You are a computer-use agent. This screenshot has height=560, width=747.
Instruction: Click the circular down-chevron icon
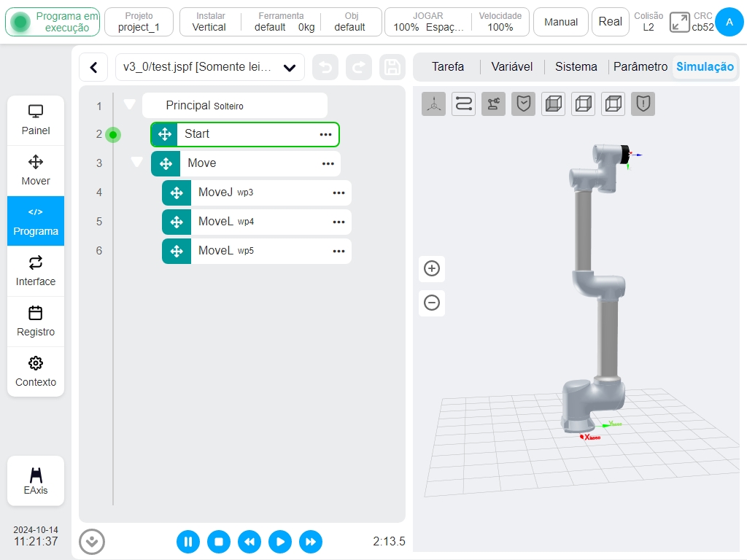92,542
